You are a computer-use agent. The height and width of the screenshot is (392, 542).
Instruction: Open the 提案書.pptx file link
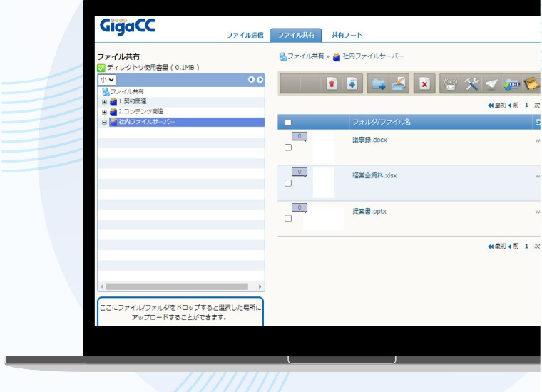[x=369, y=211]
